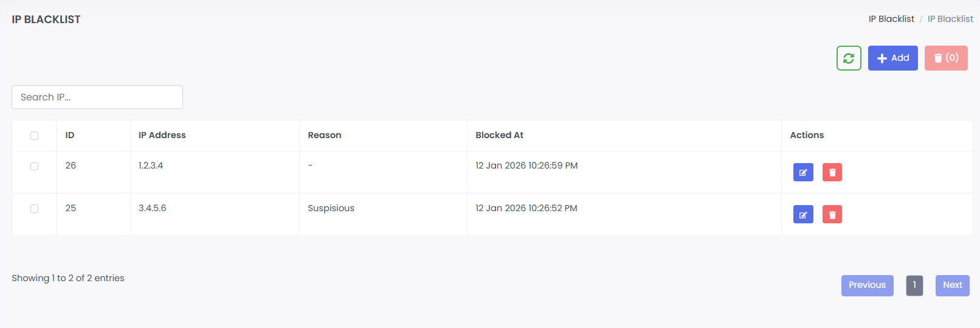Sort by the ID column header
The height and width of the screenshot is (328, 980).
coord(70,135)
